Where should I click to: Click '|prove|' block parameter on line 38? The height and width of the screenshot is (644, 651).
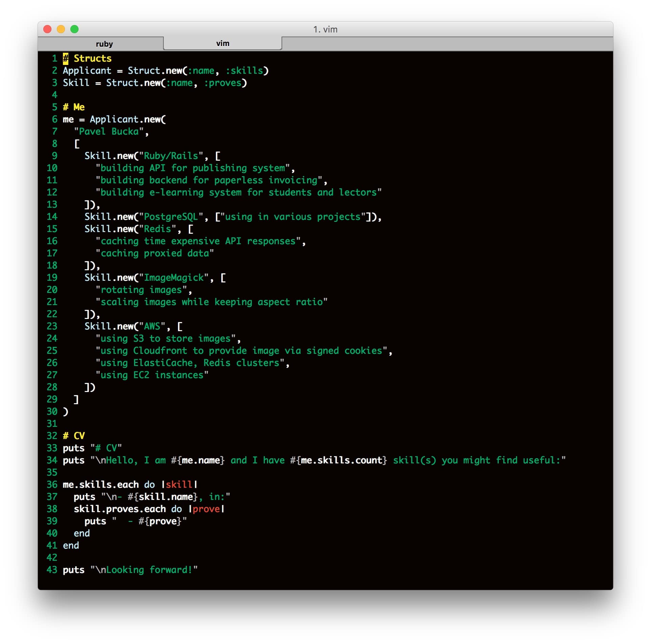point(206,509)
